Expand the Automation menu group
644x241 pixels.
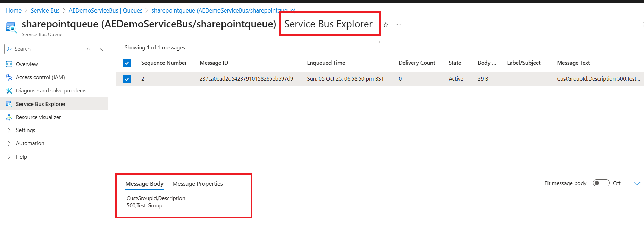pos(9,143)
